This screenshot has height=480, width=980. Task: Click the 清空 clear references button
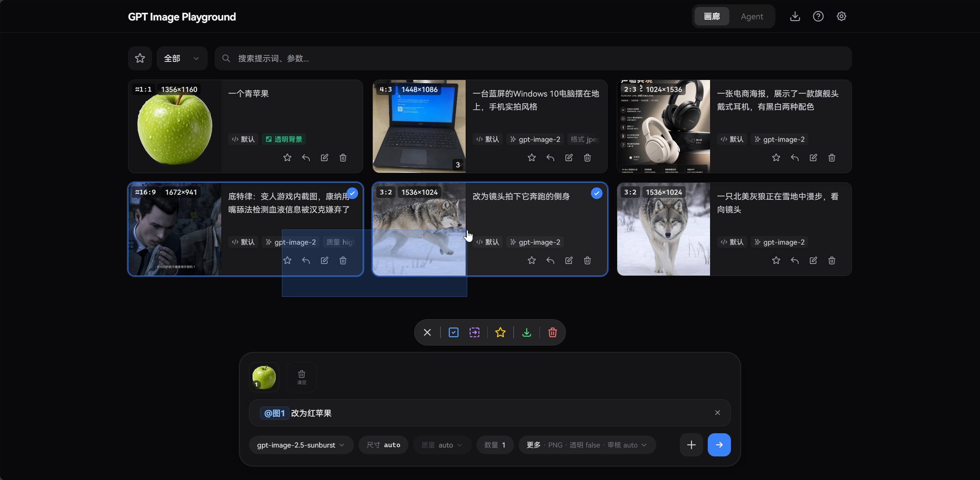(302, 377)
